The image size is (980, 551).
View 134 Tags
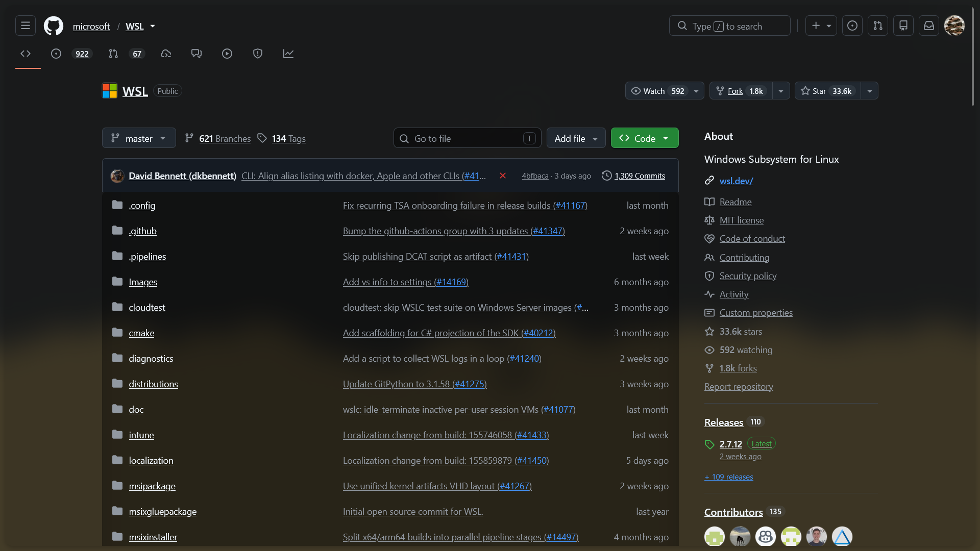click(x=282, y=138)
